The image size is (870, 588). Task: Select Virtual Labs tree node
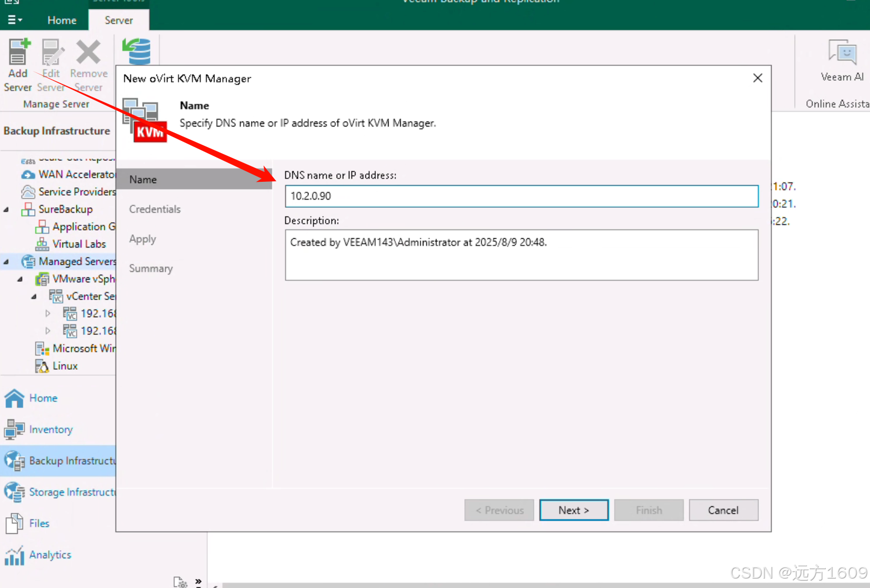point(79,244)
